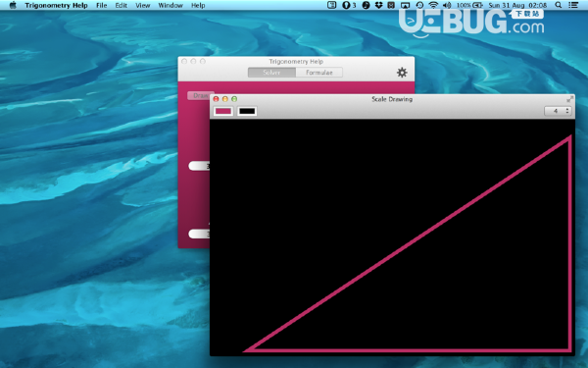The image size is (588, 368).
Task: Open Spotlight search magnifier icon
Action: point(559,5)
